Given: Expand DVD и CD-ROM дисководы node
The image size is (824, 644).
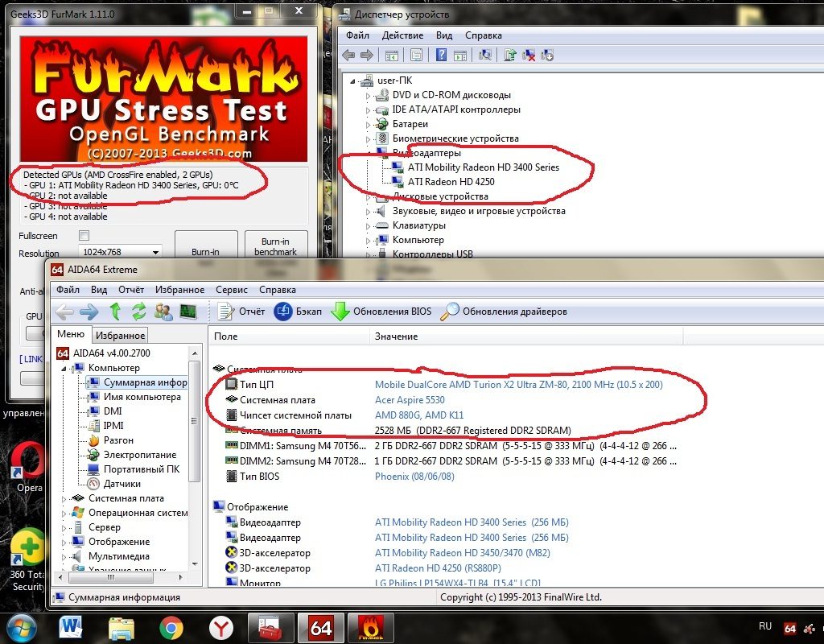Looking at the screenshot, I should 369,95.
